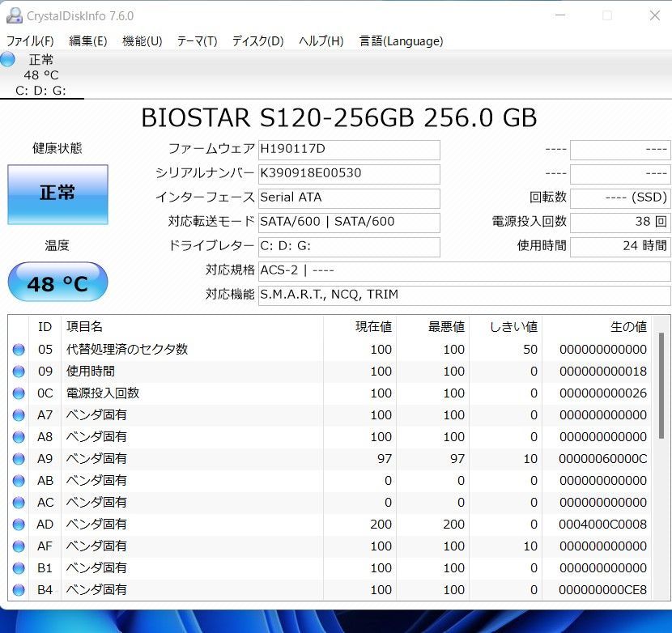Click raw value 000000000018
The width and height of the screenshot is (672, 633).
pyautogui.click(x=603, y=372)
